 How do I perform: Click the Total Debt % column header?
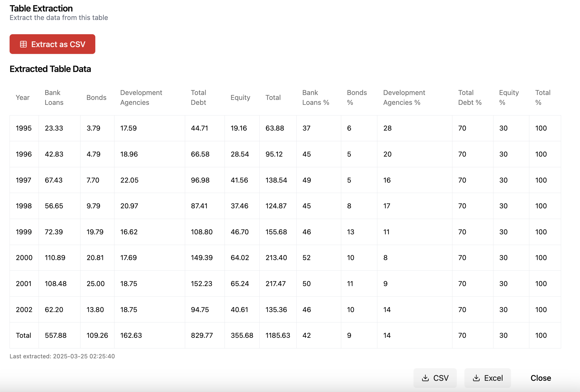click(x=470, y=97)
